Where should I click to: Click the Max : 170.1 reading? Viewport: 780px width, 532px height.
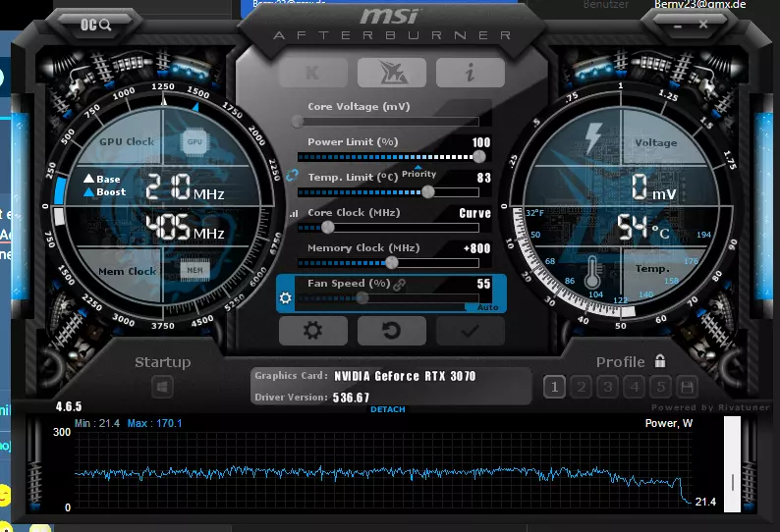154,424
